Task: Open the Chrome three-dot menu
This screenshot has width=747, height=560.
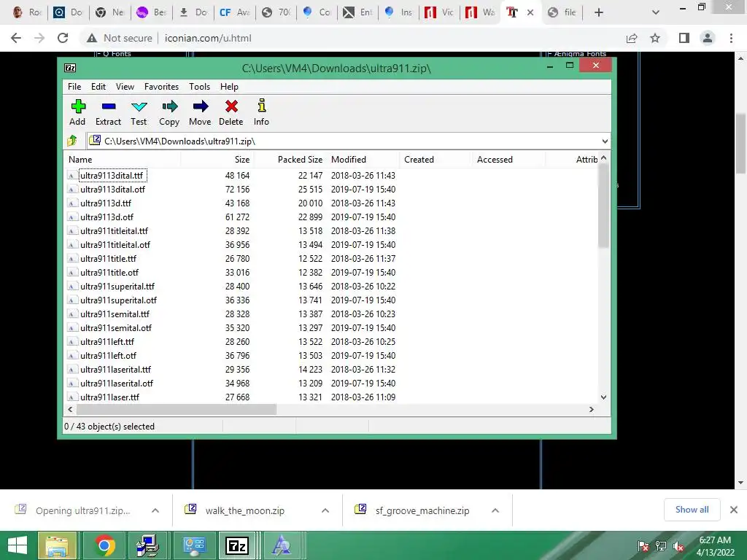Action: click(x=731, y=38)
